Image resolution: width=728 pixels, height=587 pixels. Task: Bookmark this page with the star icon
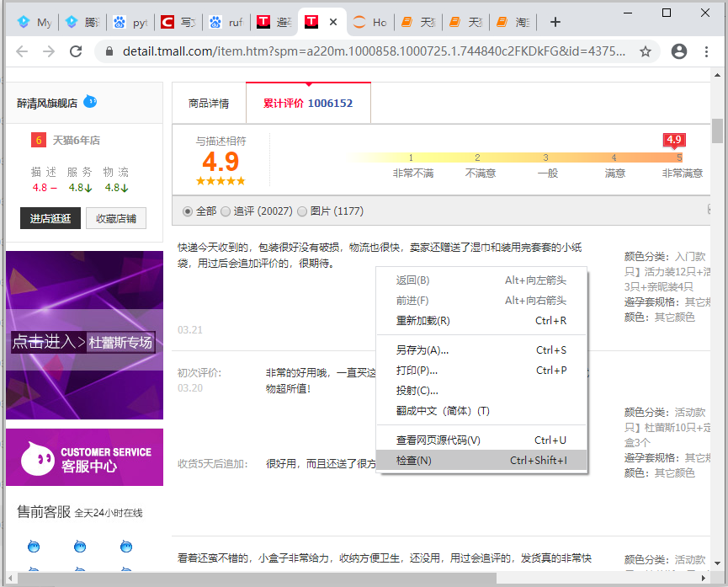click(x=645, y=51)
